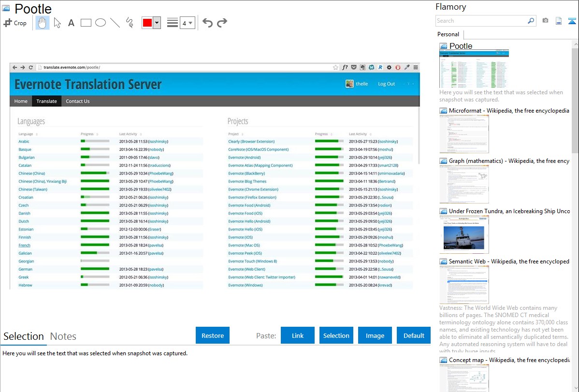The height and width of the screenshot is (392, 579).
Task: Choose the arrow pointer selection tool
Action: [x=57, y=23]
